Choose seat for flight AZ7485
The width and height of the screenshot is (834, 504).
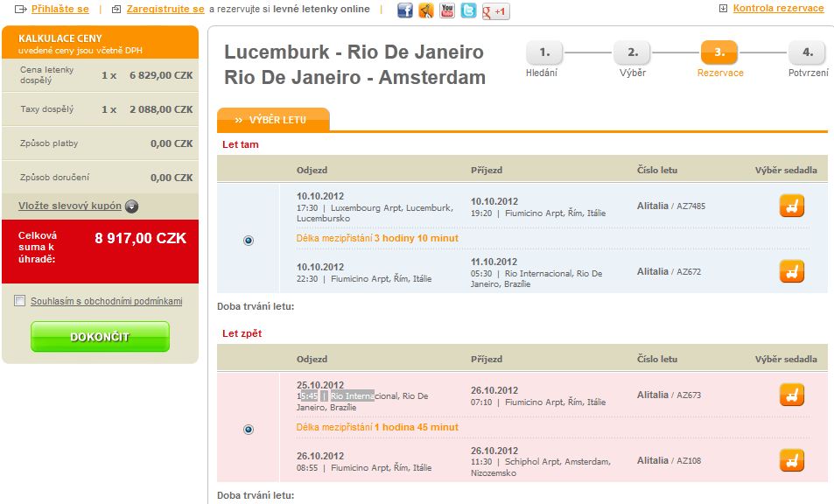pos(791,206)
